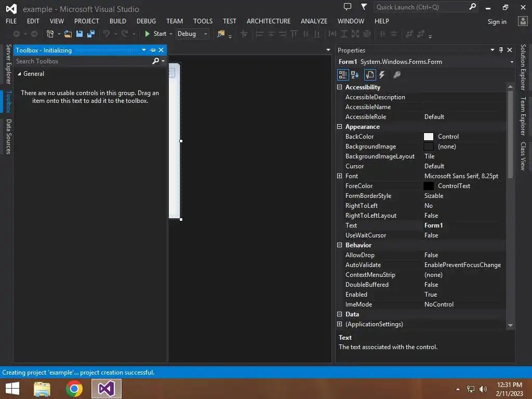Open the Form1 object selector dropdown

click(512, 62)
